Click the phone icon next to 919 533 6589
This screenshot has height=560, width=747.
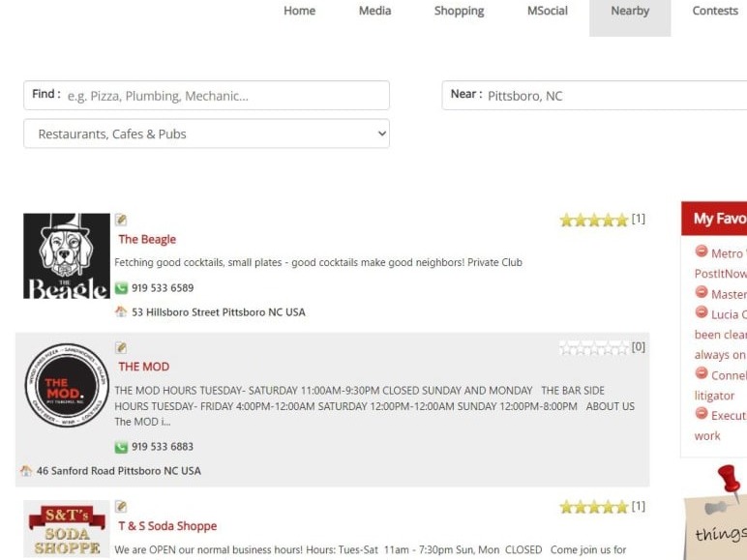coord(121,288)
